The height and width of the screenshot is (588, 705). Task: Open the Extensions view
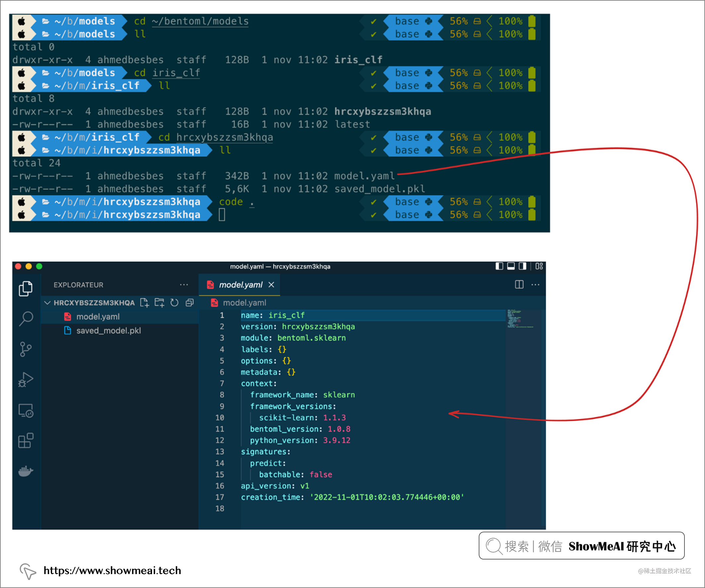point(26,441)
